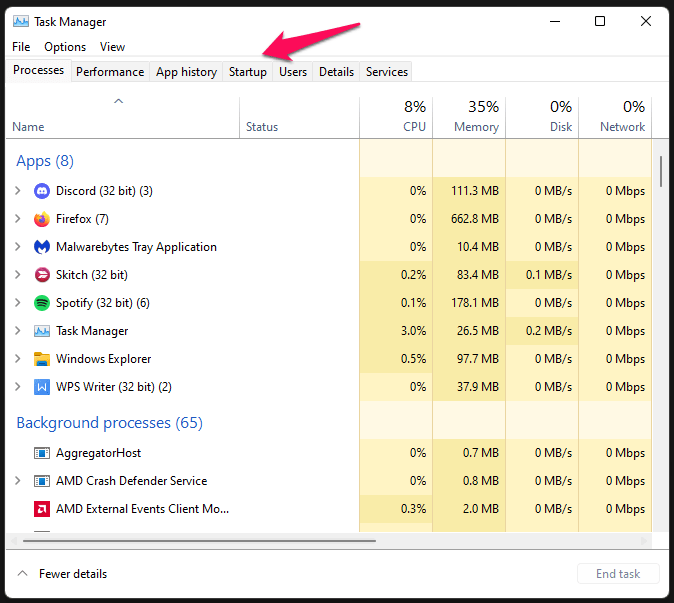The image size is (674, 603).
Task: Open the Performance tab
Action: 110,72
